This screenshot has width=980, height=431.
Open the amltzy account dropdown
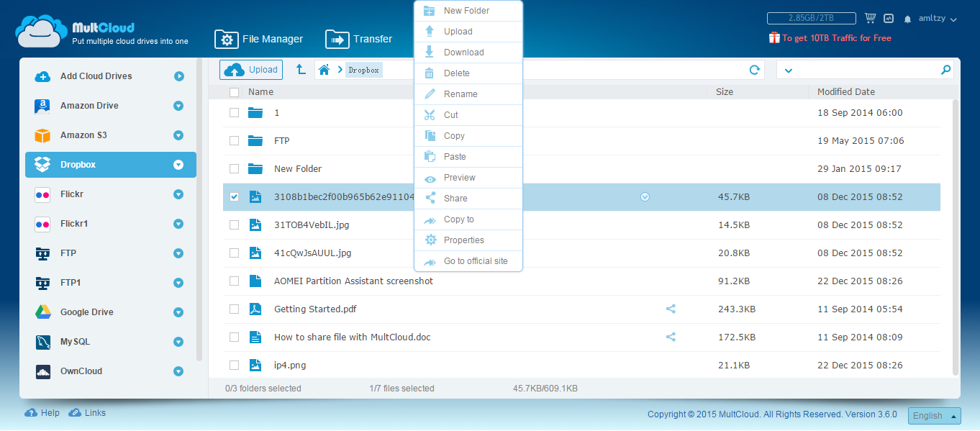[x=938, y=19]
